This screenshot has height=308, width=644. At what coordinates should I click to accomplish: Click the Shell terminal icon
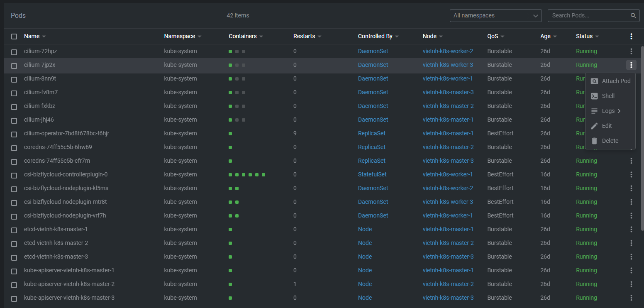594,96
